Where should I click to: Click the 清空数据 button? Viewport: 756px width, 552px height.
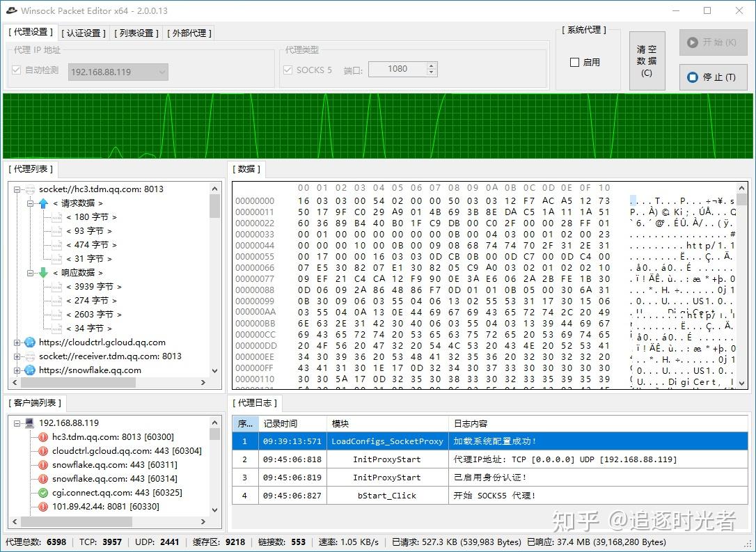click(x=647, y=61)
